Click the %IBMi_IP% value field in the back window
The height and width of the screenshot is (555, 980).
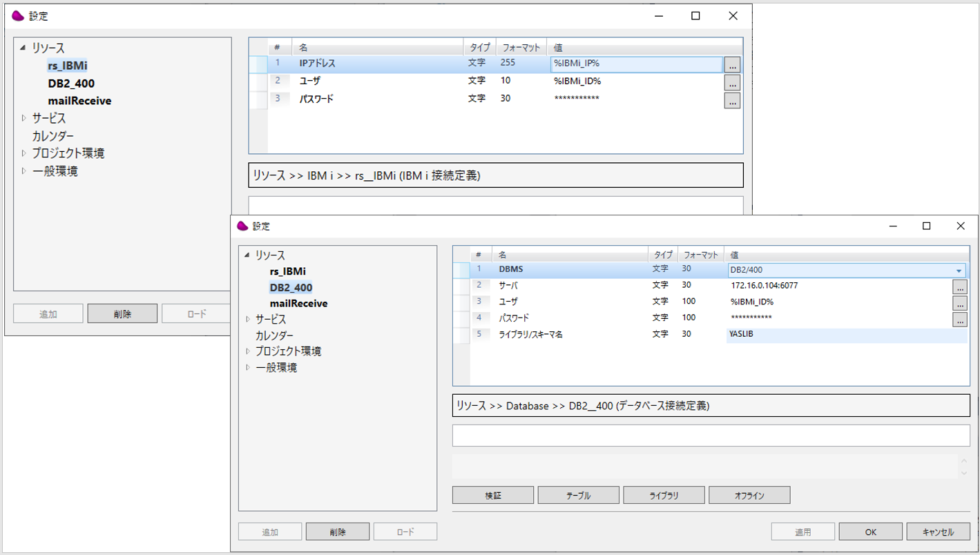[636, 64]
